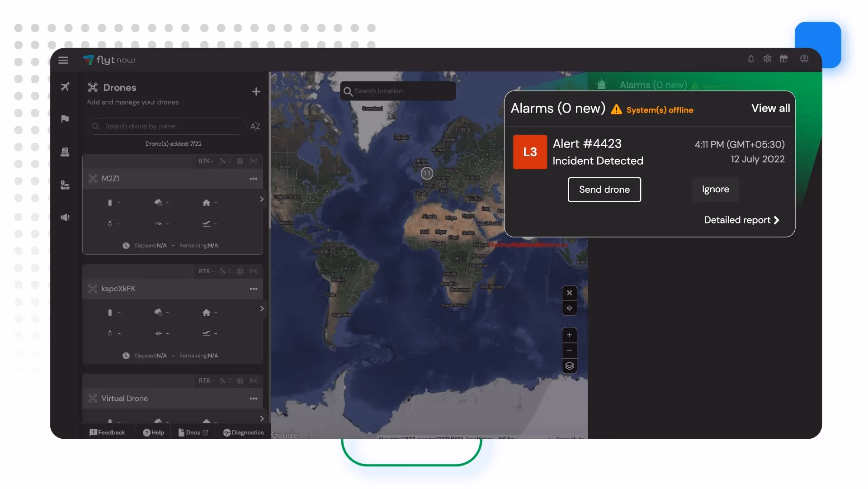
Task: Open the Detailed report link
Action: 741,220
